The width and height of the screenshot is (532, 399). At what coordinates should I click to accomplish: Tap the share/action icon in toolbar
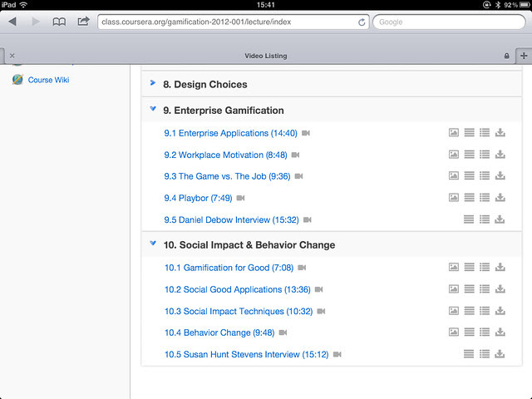83,22
